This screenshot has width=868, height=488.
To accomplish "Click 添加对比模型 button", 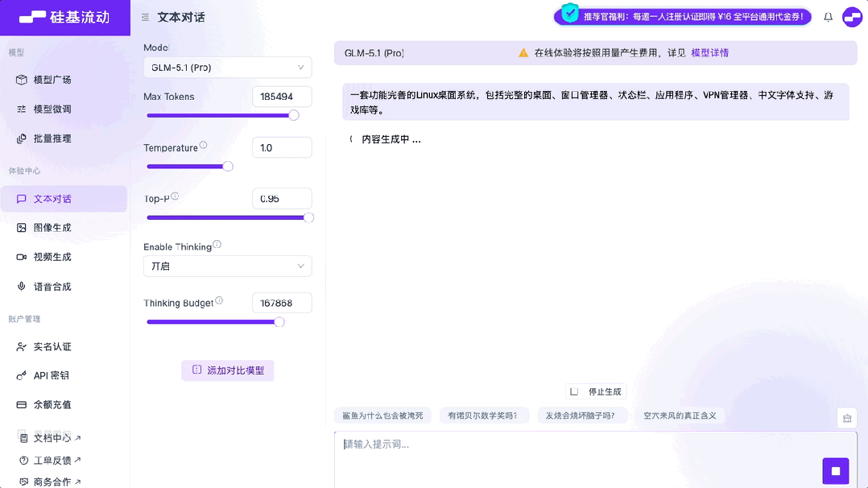I will coord(228,370).
